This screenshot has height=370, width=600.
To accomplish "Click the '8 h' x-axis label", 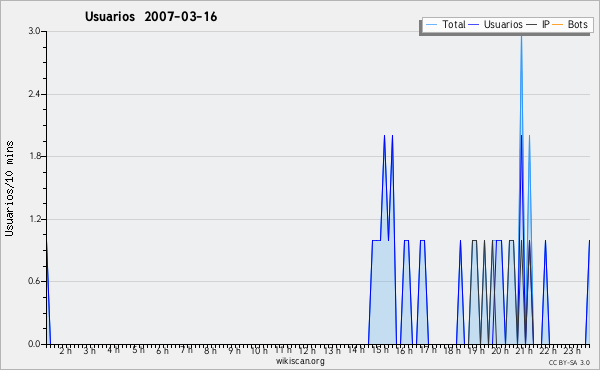I will 210,351.
